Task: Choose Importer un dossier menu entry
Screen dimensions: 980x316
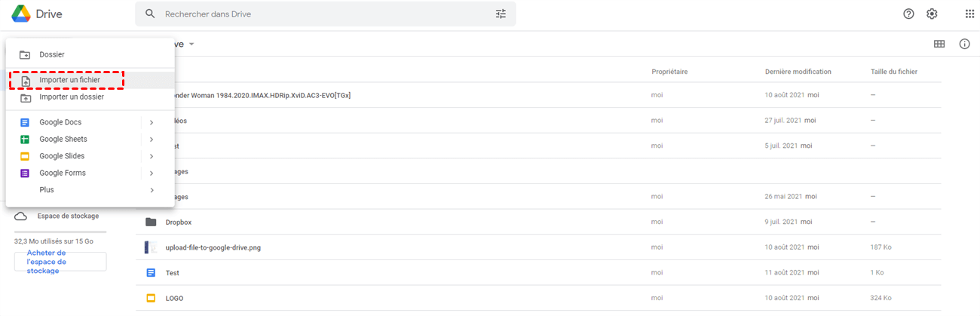Action: click(72, 97)
